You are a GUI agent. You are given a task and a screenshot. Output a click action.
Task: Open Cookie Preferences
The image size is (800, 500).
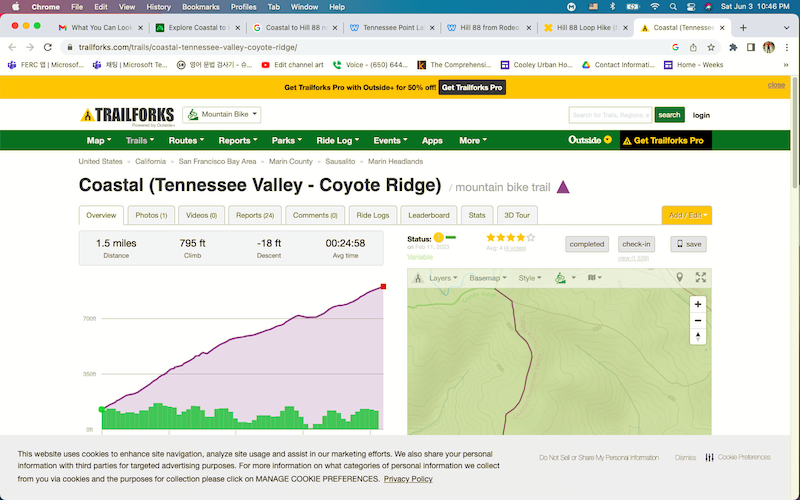[x=738, y=457]
